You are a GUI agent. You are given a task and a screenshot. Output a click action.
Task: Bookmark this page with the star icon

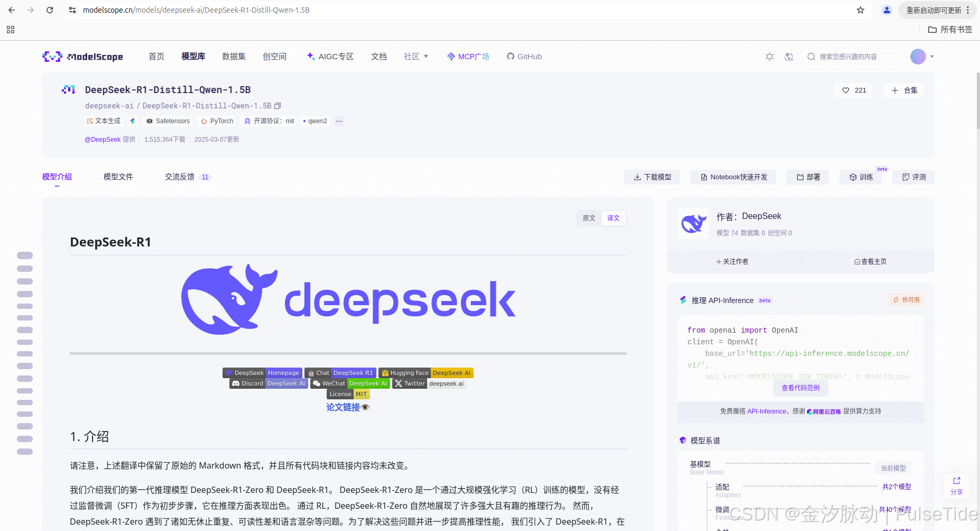point(861,10)
